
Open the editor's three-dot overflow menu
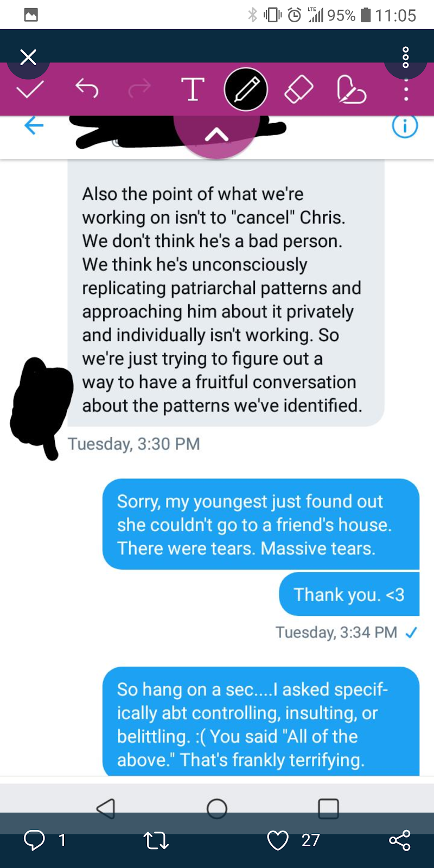(x=406, y=90)
